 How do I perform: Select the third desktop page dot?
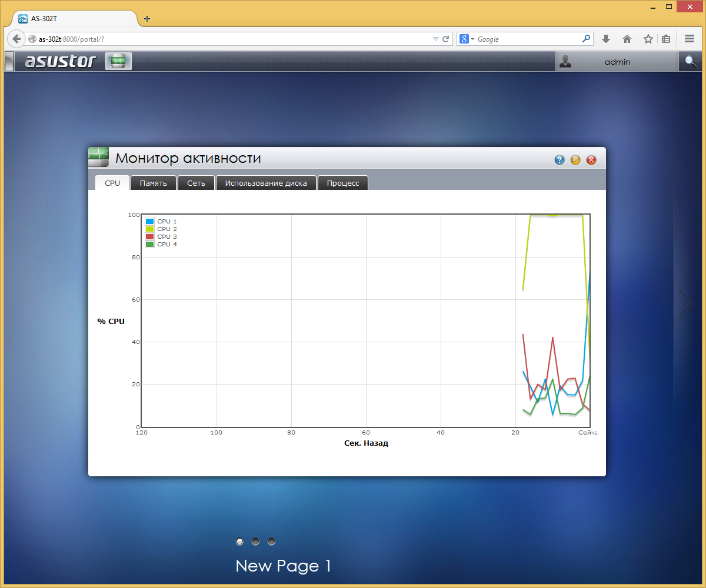[271, 541]
